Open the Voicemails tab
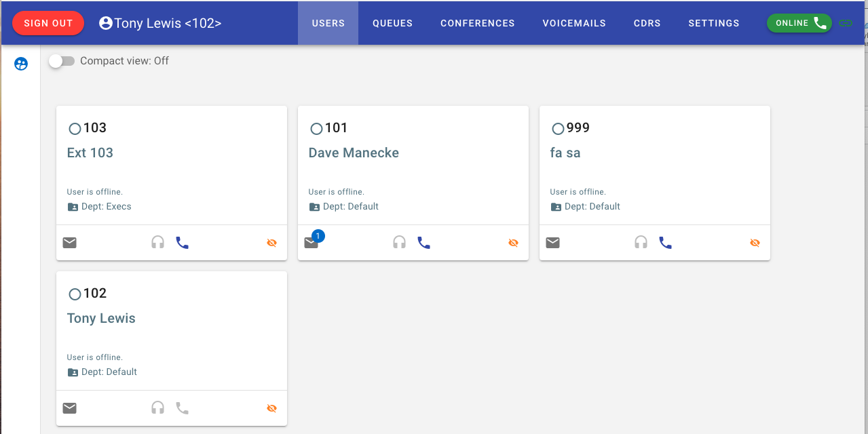The width and height of the screenshot is (868, 434). tap(574, 23)
